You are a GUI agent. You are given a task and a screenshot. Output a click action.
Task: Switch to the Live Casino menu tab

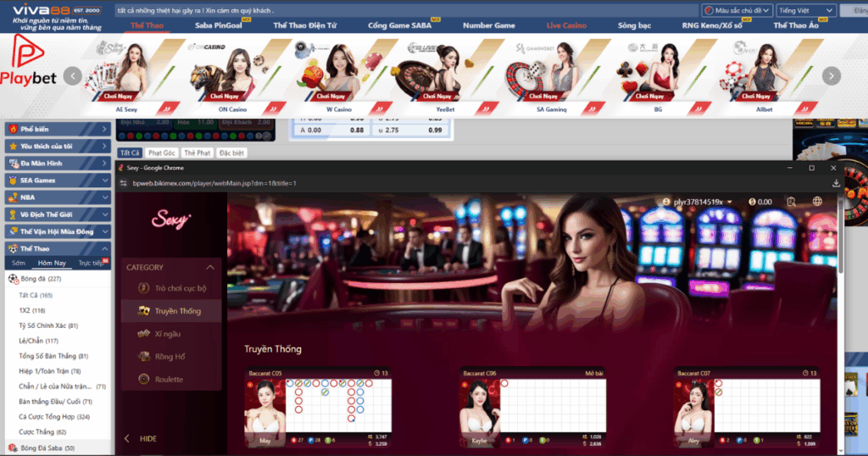566,25
